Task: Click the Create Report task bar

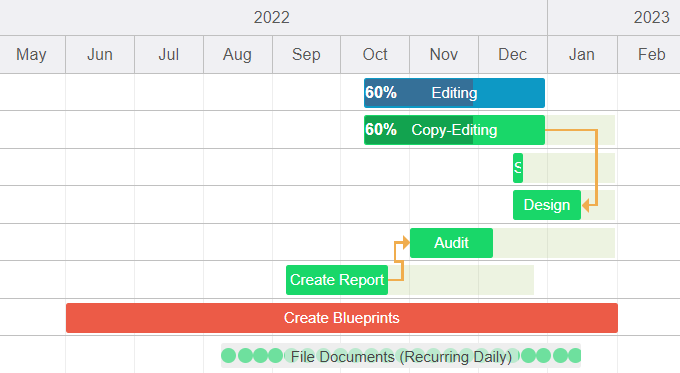Action: [x=337, y=280]
